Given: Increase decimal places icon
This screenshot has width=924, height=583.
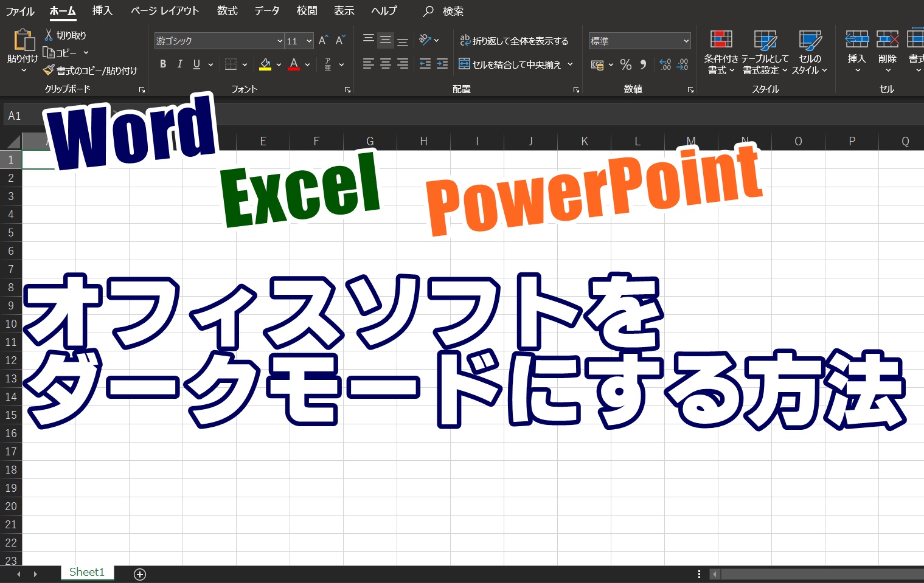Looking at the screenshot, I should 665,64.
